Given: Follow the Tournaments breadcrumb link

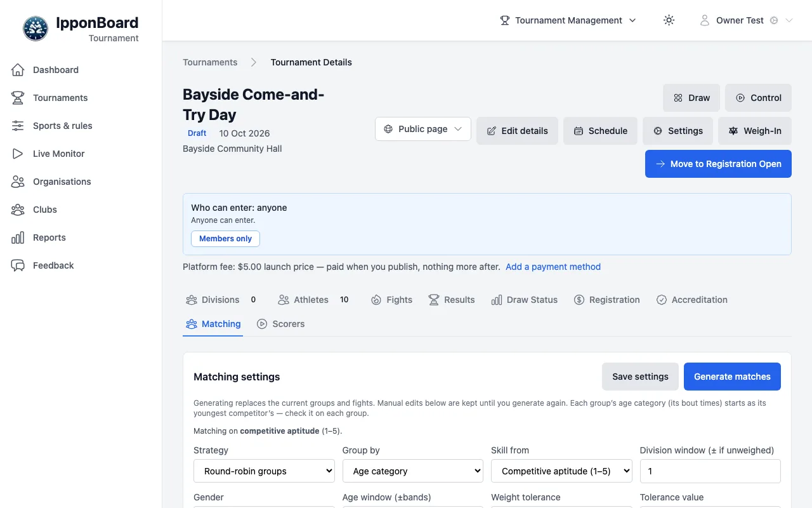Looking at the screenshot, I should coord(210,62).
